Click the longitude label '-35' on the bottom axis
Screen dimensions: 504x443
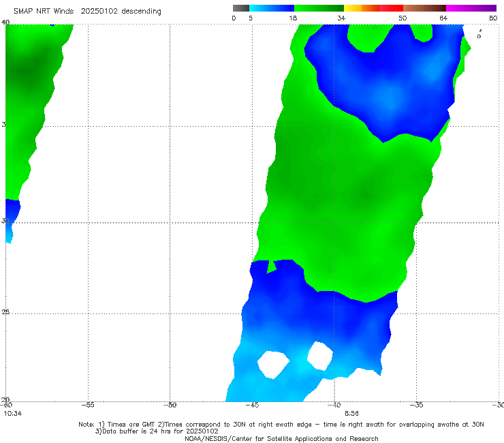(x=416, y=405)
